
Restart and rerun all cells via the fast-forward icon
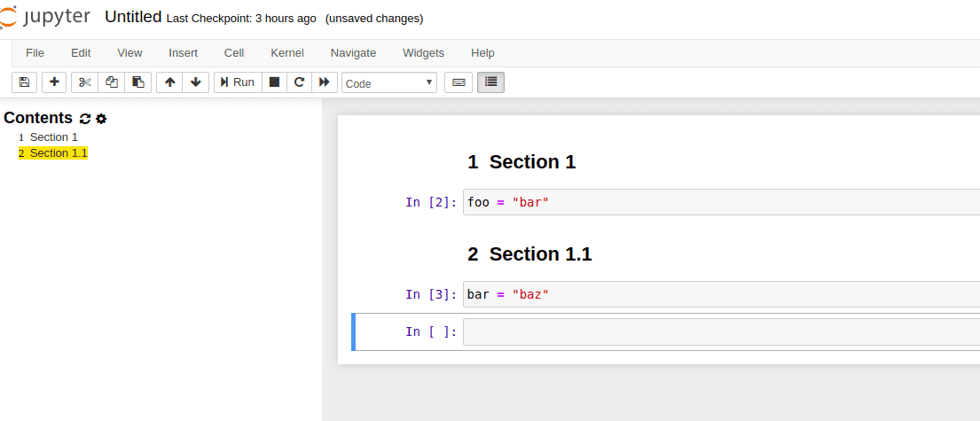tap(325, 82)
